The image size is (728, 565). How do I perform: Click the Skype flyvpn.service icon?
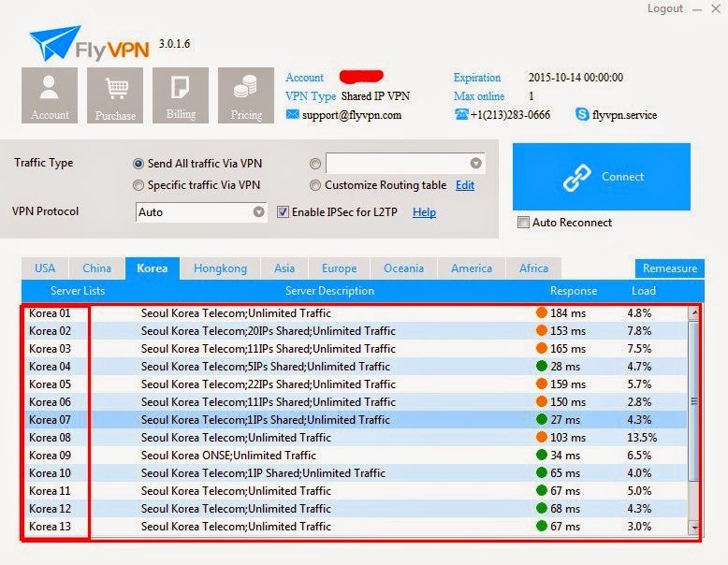[582, 114]
